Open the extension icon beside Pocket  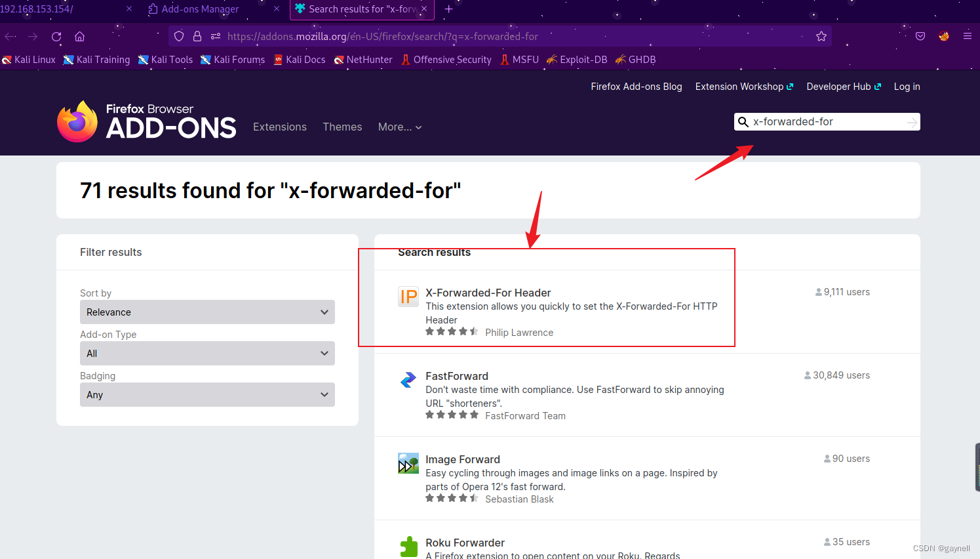pos(944,36)
